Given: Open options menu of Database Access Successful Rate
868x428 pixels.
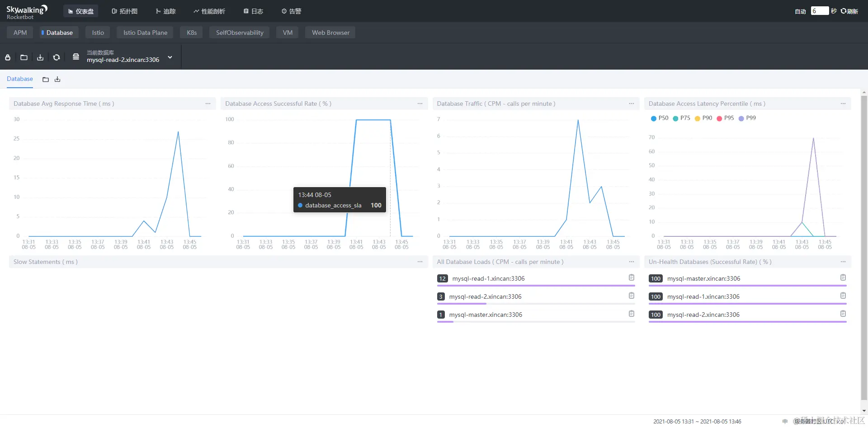Looking at the screenshot, I should click(420, 103).
